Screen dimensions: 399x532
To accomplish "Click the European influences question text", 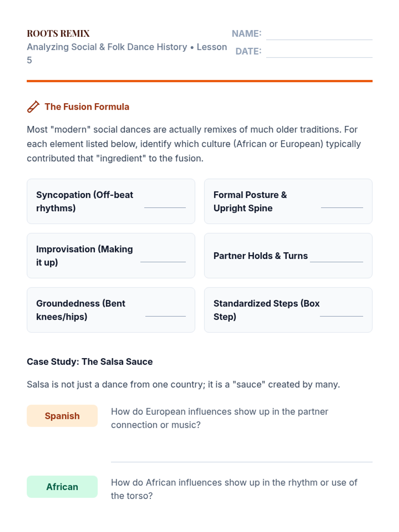I will (x=219, y=418).
